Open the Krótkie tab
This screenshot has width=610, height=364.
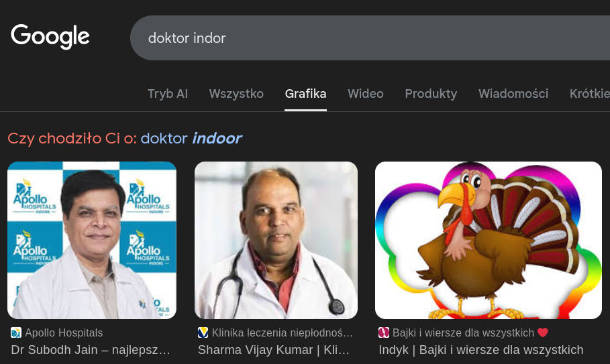(589, 94)
